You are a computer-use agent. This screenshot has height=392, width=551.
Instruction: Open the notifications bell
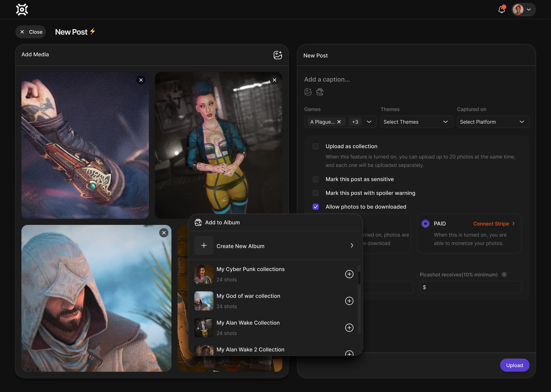[502, 9]
